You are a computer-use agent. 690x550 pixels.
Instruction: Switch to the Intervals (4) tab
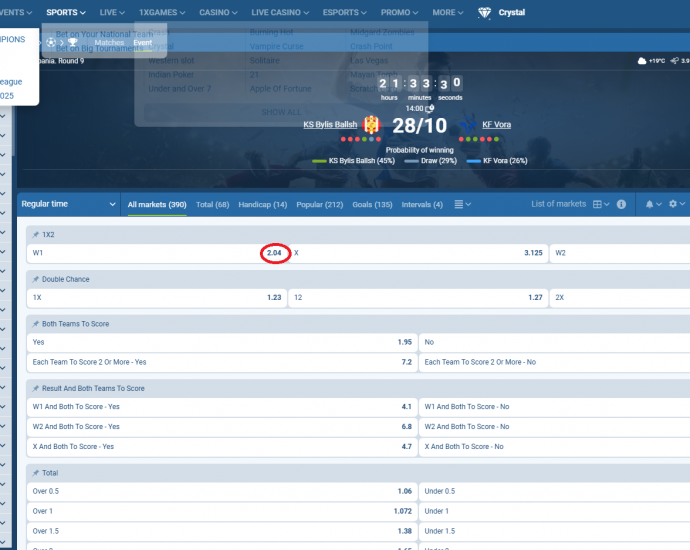tap(422, 205)
